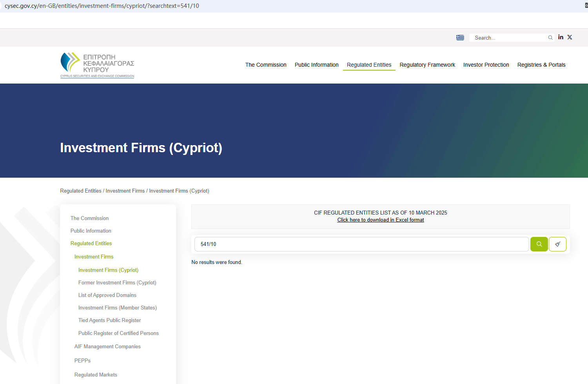This screenshot has height=384, width=588.
Task: Open Tied Agents Public Register link
Action: (109, 320)
